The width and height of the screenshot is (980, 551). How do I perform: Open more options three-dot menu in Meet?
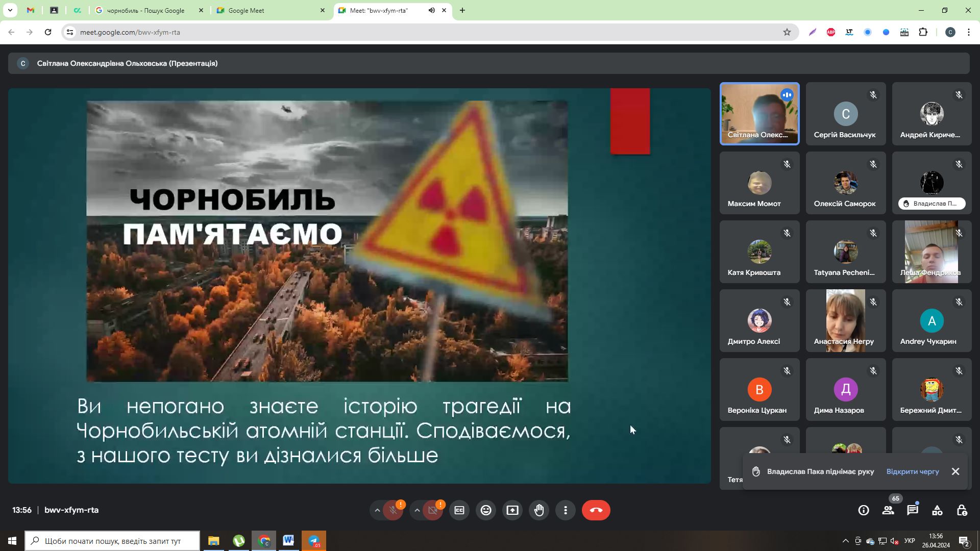(x=566, y=510)
